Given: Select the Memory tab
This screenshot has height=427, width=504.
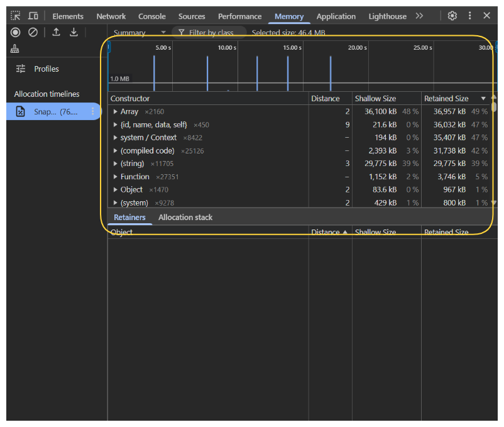Looking at the screenshot, I should (289, 16).
